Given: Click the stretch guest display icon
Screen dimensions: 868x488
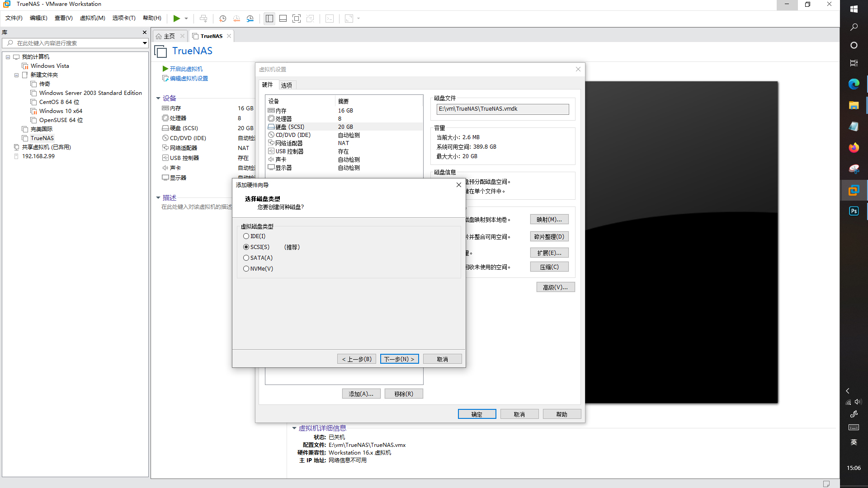Looking at the screenshot, I should (x=349, y=19).
